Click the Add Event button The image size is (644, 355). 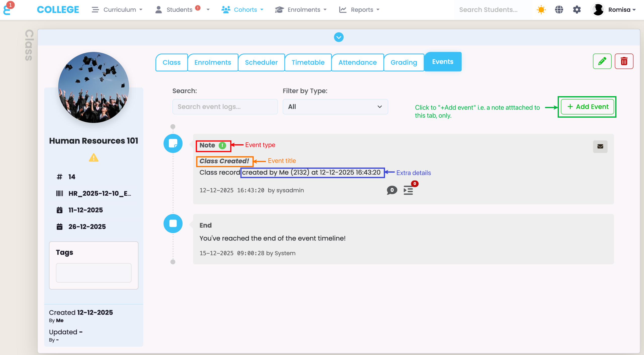[x=587, y=107]
